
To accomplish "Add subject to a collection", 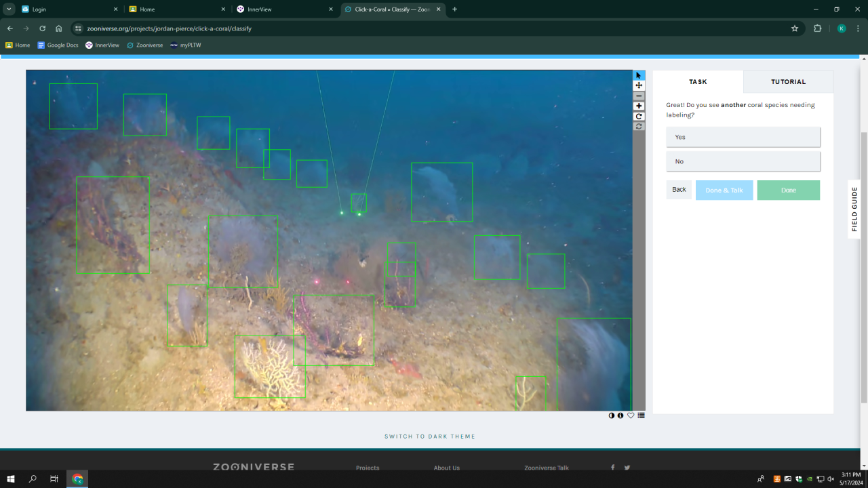I will 641,415.
